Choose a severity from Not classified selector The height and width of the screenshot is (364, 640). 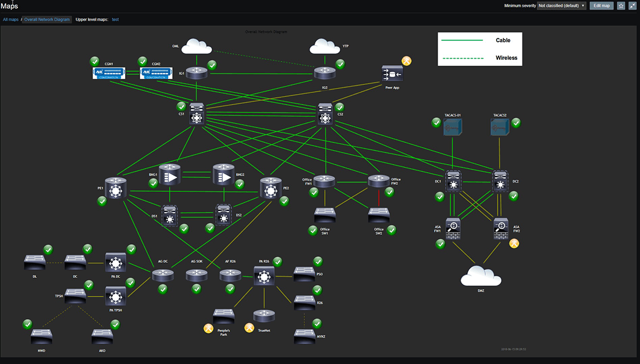pyautogui.click(x=561, y=5)
